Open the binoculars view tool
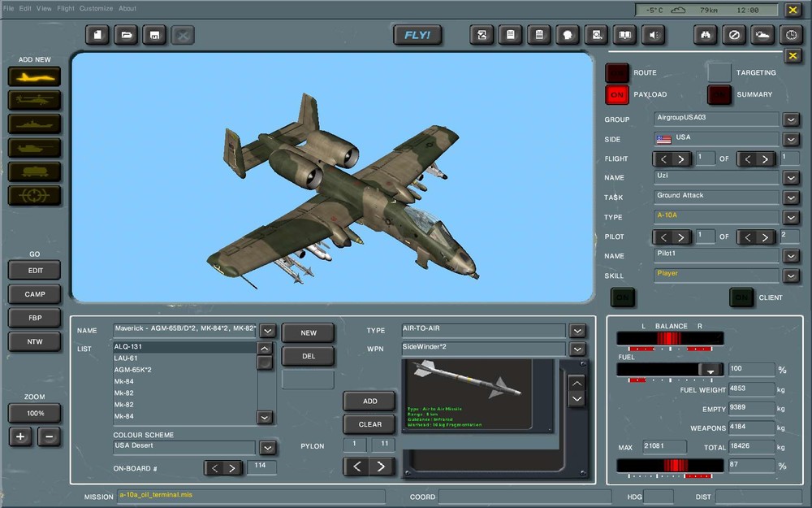Viewport: 812px width, 508px height. (706, 35)
